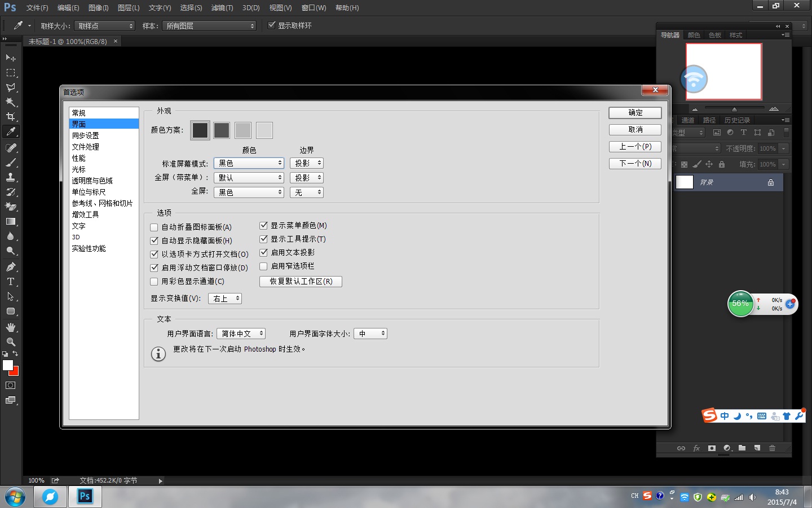The width and height of the screenshot is (812, 508).
Task: Select the Move tool
Action: click(x=11, y=58)
